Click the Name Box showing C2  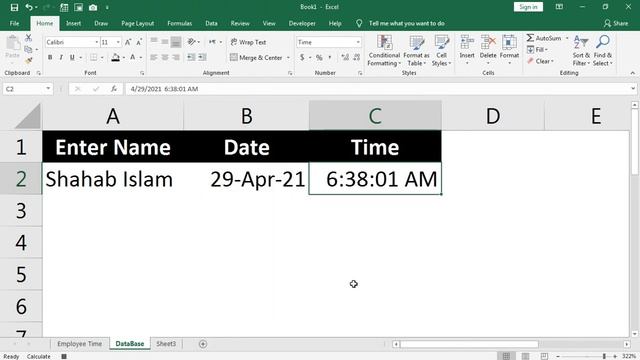point(28,89)
